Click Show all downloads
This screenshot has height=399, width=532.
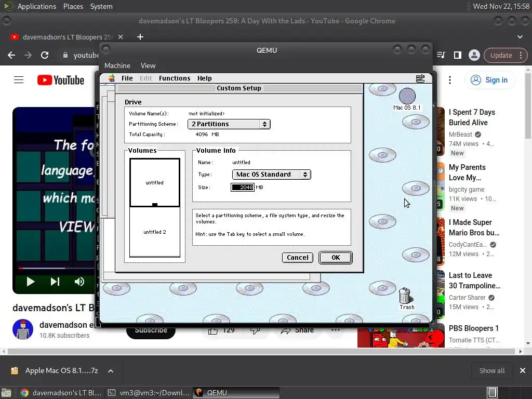coord(492,371)
